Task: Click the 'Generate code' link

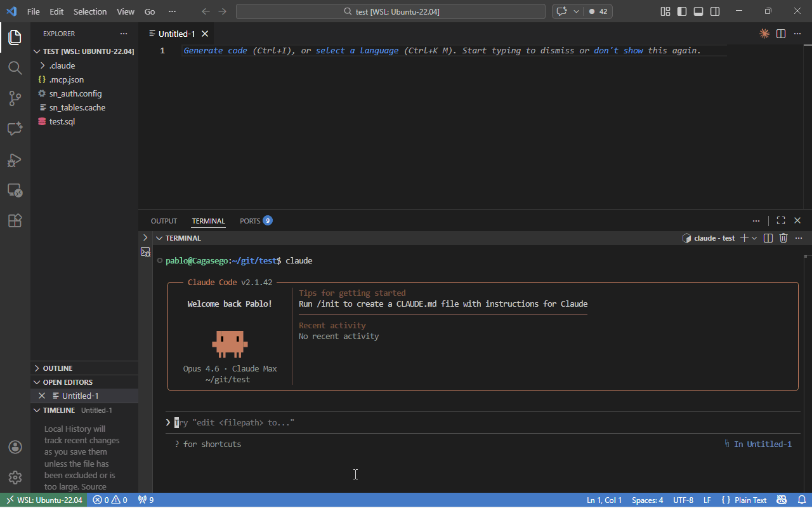Action: [215, 51]
